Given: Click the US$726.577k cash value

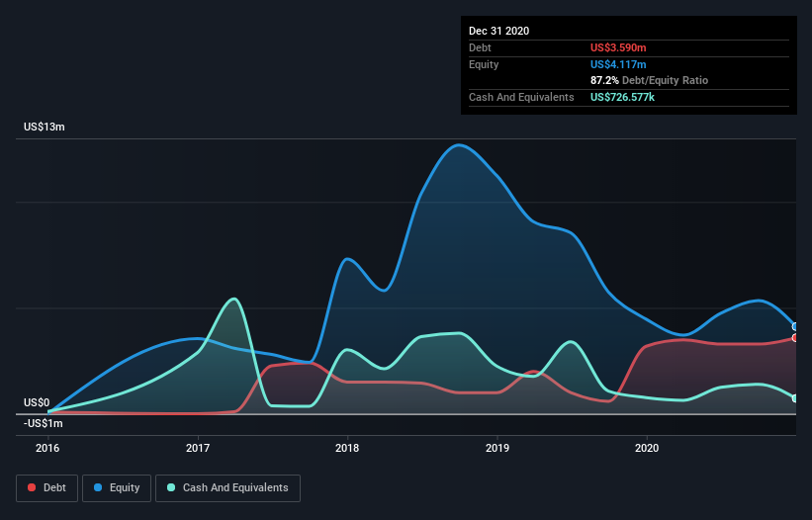Looking at the screenshot, I should point(622,97).
